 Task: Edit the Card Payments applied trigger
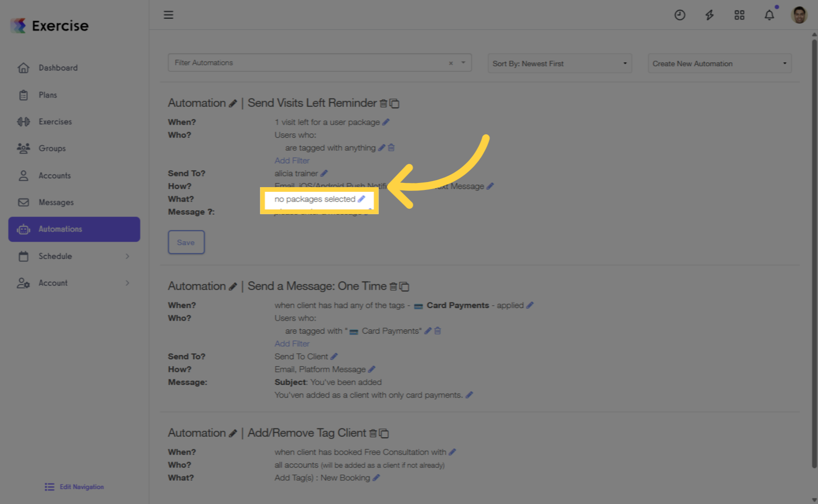tap(530, 305)
